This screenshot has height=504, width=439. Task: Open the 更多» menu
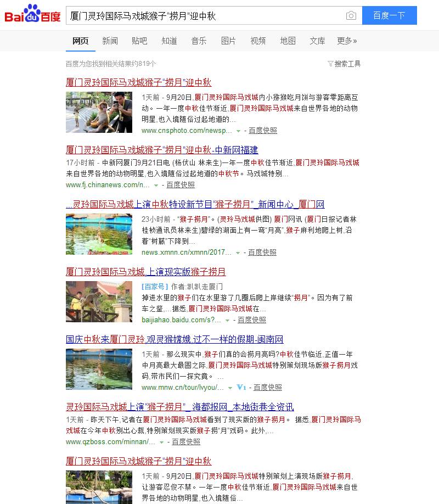click(x=347, y=41)
